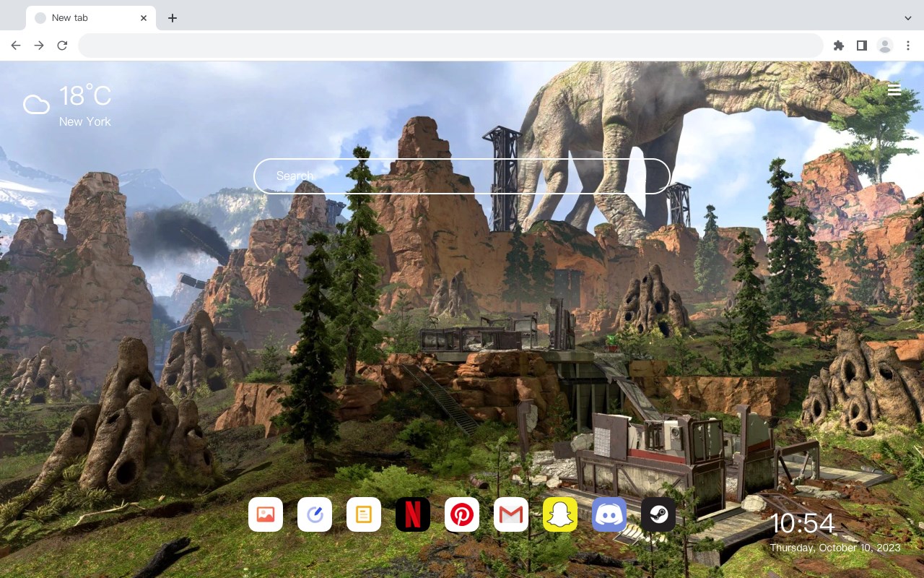
Task: Expand the tab search chevron
Action: click(908, 17)
